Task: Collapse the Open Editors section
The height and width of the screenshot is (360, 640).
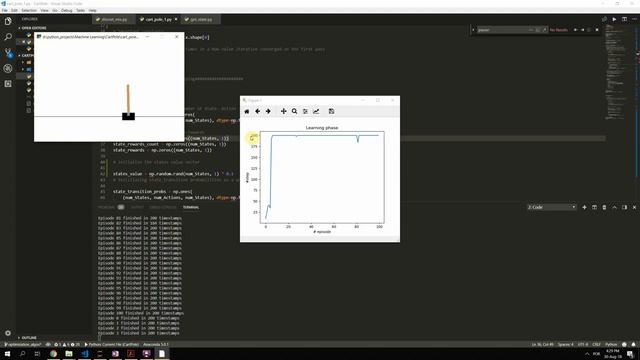Action: [33, 28]
